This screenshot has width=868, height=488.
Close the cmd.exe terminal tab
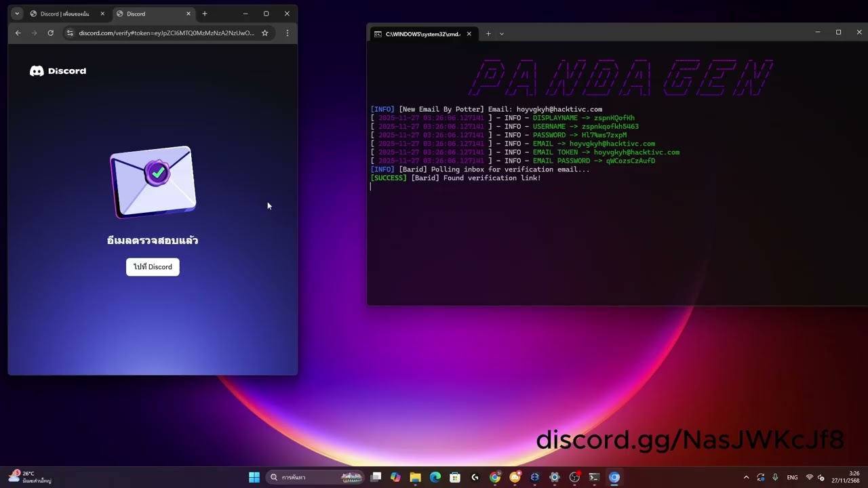click(469, 34)
